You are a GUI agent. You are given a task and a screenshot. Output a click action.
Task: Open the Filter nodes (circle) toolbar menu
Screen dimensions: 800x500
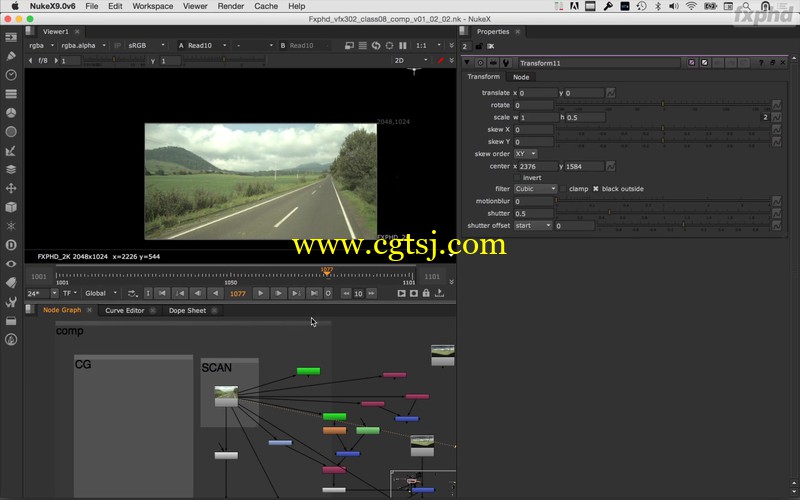click(x=11, y=132)
